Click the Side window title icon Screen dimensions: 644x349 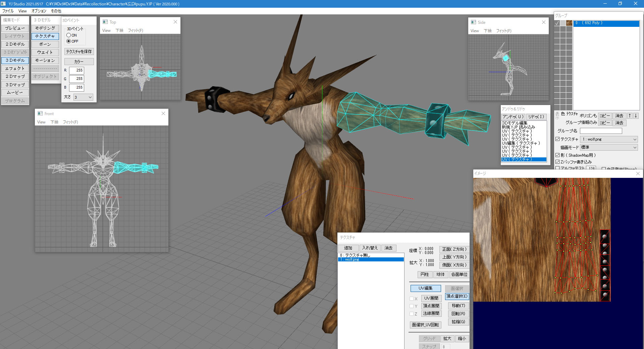[x=474, y=22]
